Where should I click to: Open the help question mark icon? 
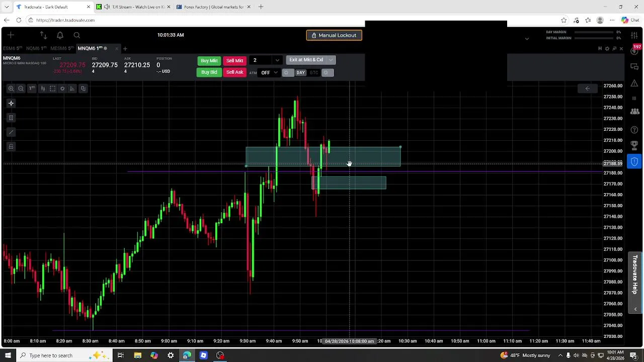[x=634, y=130]
